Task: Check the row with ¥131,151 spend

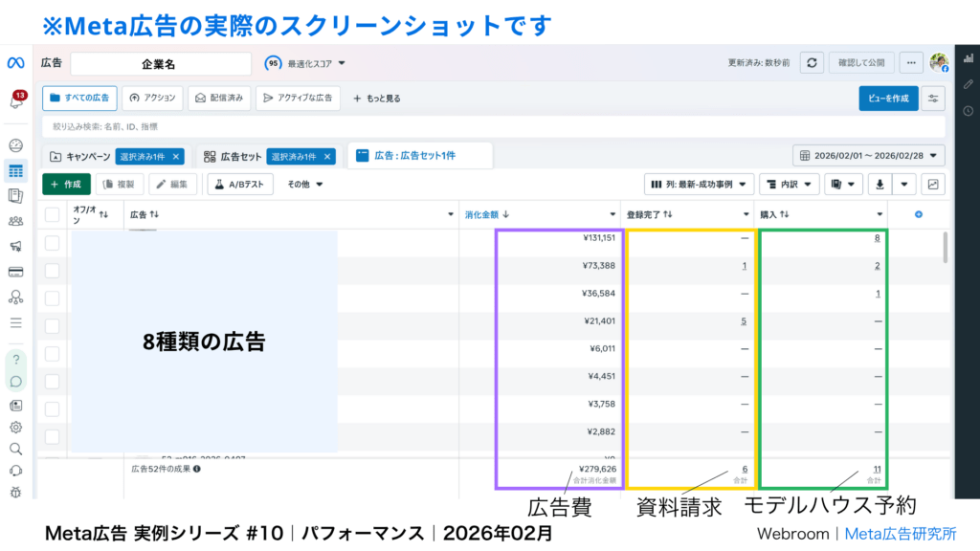Action: click(52, 243)
